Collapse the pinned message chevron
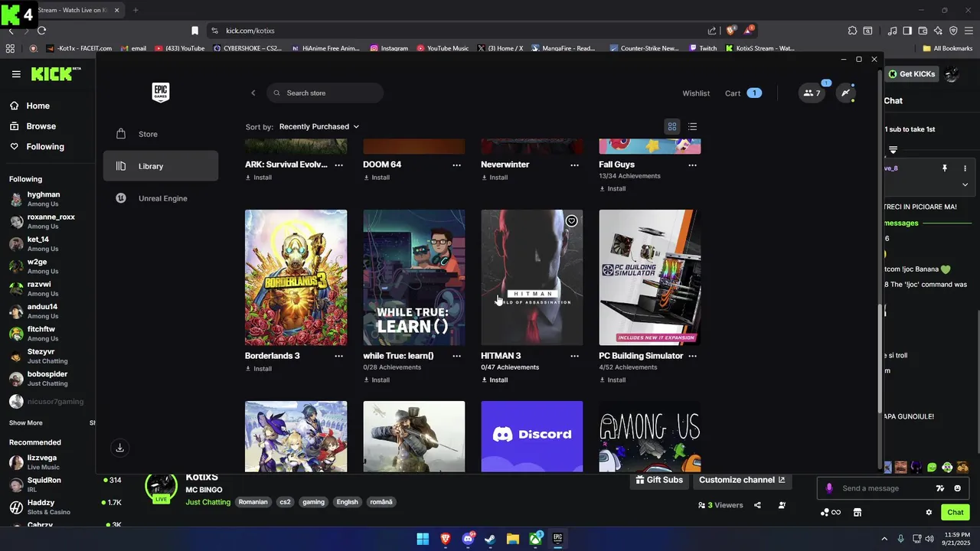The image size is (980, 551). point(965,184)
